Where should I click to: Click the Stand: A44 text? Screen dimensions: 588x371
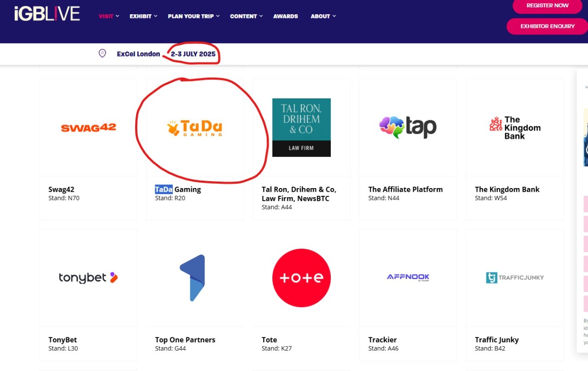tap(277, 207)
